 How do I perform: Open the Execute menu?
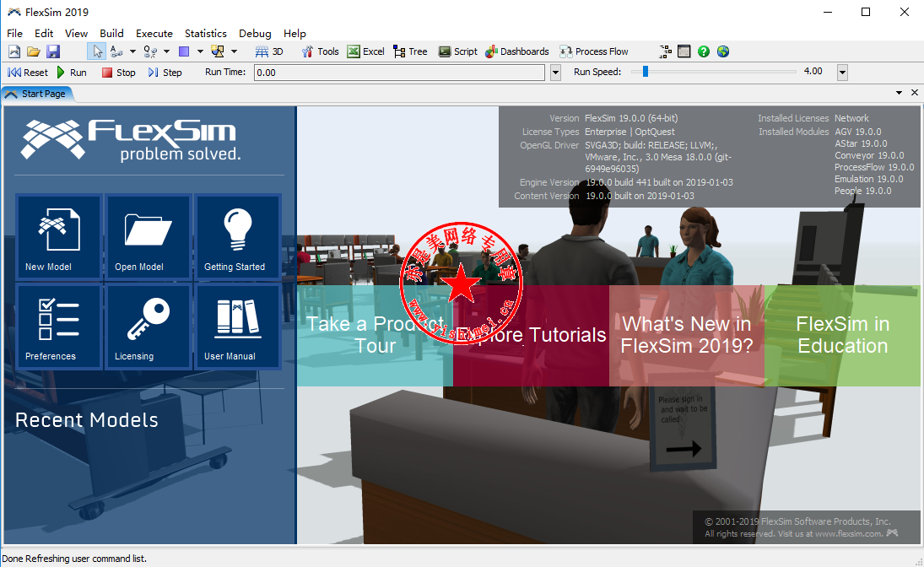[154, 34]
